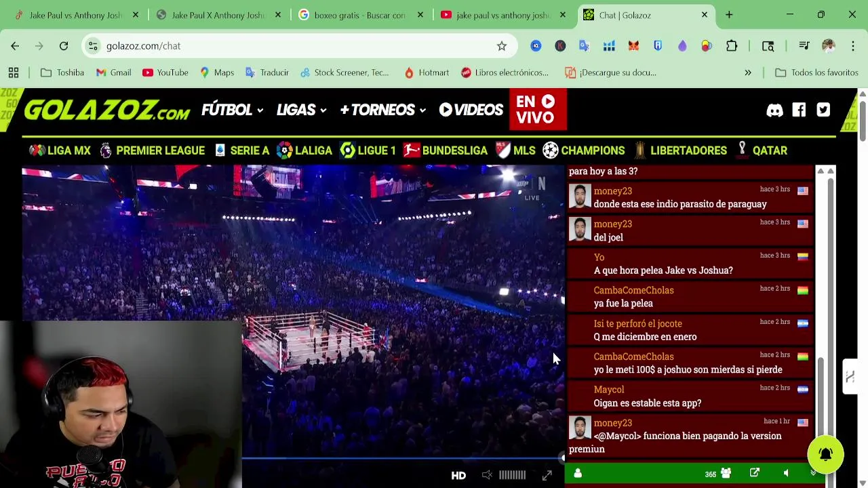Open the LALIGA link
This screenshot has width=868, height=488.
[x=304, y=150]
